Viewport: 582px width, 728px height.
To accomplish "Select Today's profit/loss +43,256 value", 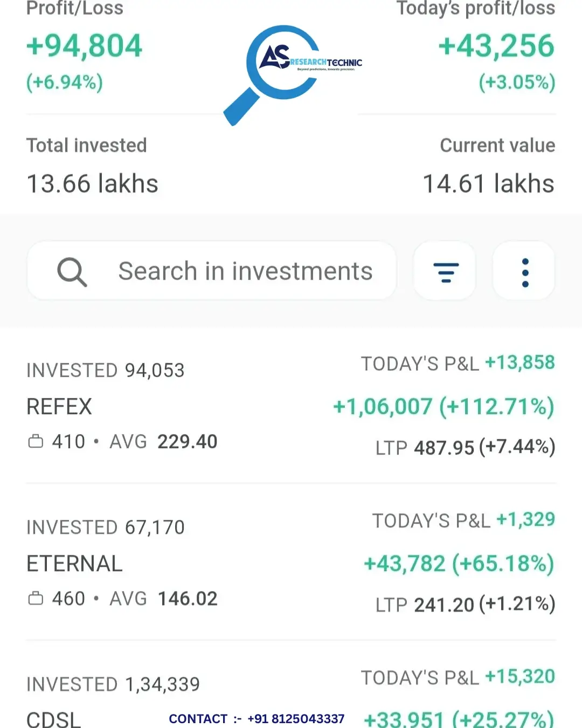I will [496, 46].
